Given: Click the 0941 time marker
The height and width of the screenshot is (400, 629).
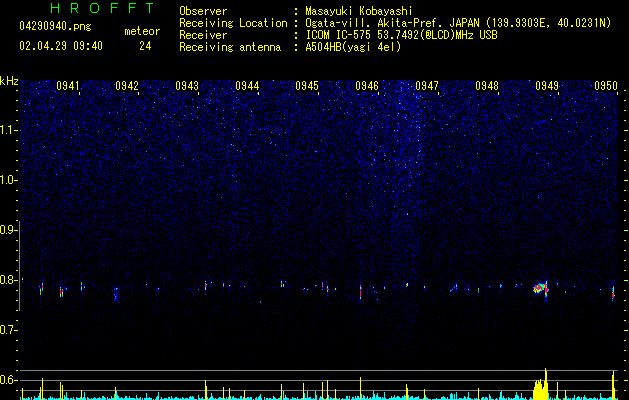Looking at the screenshot, I should click(x=67, y=86).
